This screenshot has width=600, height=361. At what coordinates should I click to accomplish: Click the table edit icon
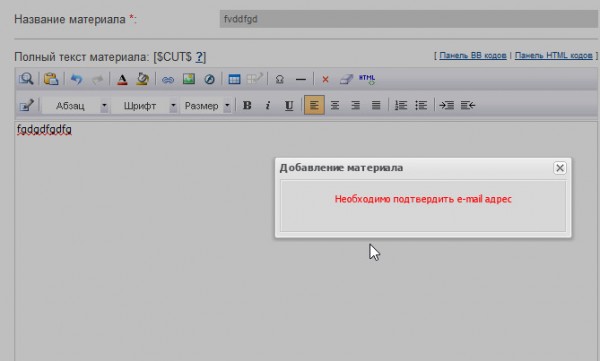(x=254, y=79)
